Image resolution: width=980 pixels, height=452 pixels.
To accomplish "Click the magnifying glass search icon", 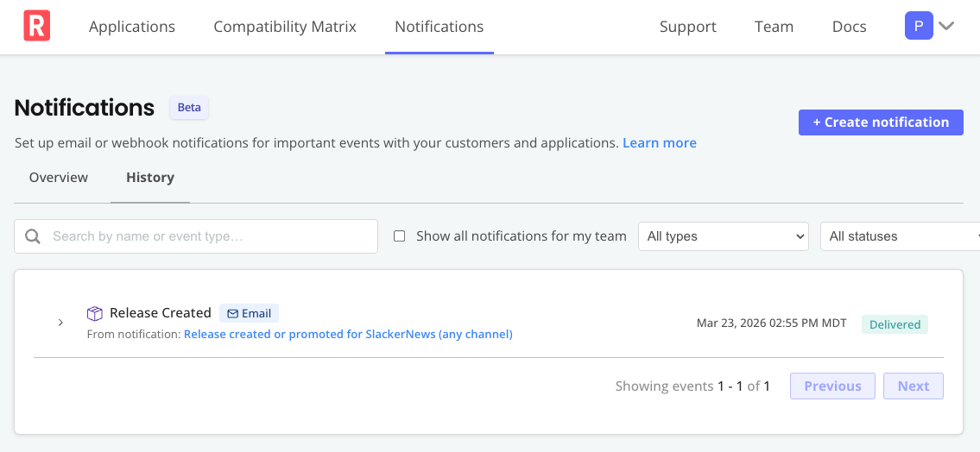I will click(x=33, y=236).
